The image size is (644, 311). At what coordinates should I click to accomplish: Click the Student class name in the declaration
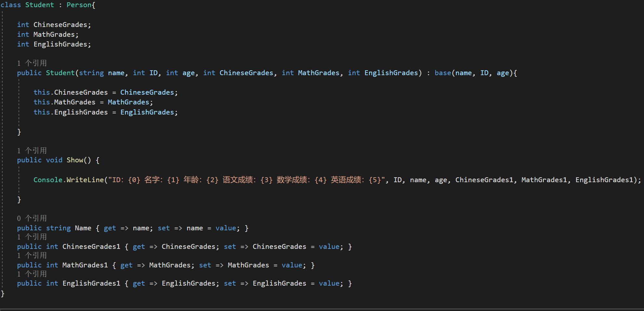(x=40, y=5)
